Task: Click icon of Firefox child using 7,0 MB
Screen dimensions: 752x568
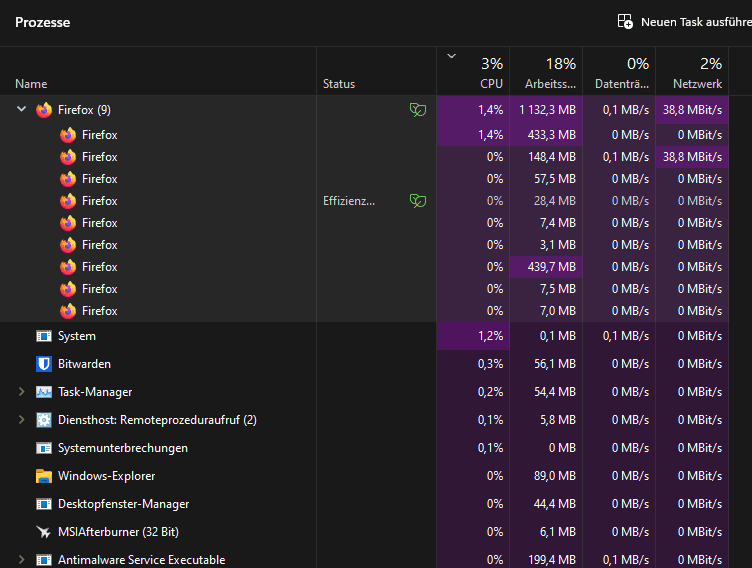Action: 68,311
